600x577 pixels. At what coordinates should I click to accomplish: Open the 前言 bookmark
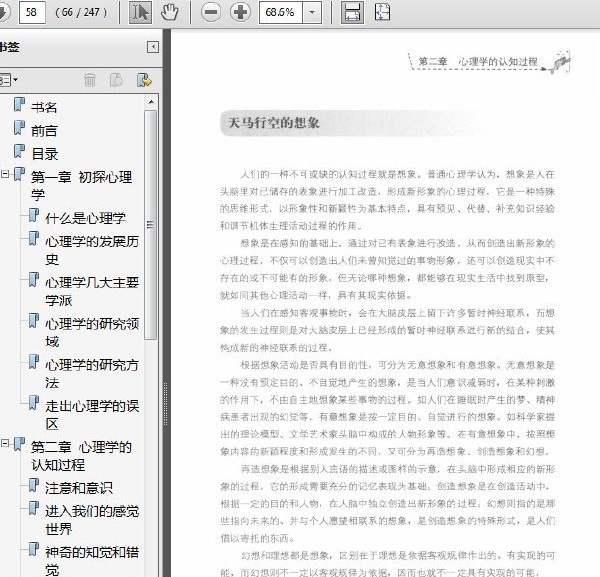pyautogui.click(x=44, y=131)
